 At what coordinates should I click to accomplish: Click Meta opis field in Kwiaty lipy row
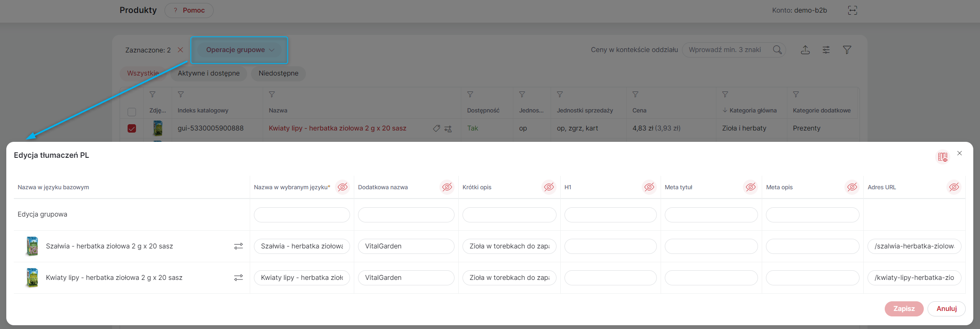[x=813, y=278]
